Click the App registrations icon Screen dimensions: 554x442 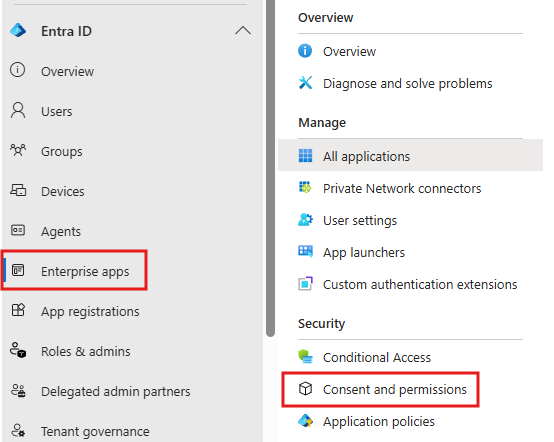click(18, 310)
